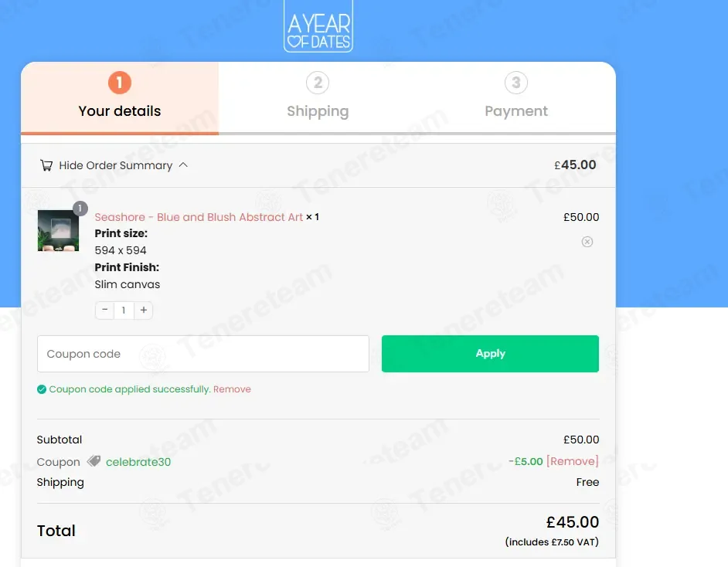Screen dimensions: 728x567
Task: Click the green success checkmark icon
Action: tap(42, 389)
